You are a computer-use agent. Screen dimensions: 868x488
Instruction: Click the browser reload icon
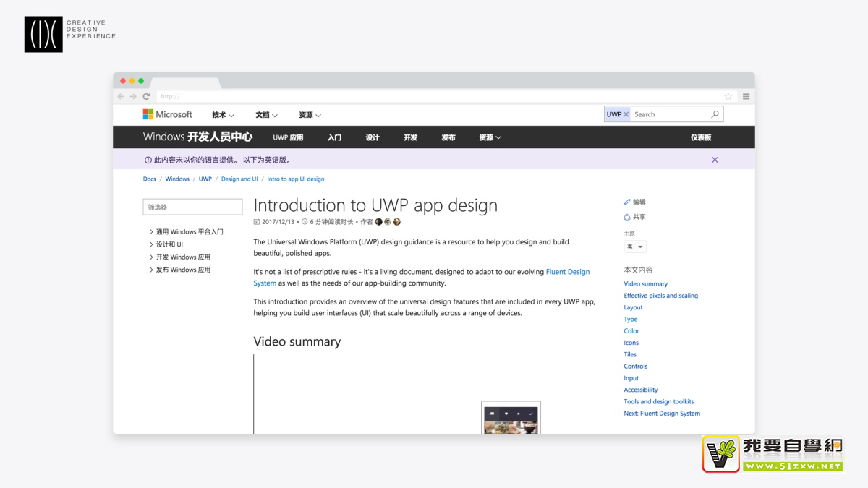(146, 96)
